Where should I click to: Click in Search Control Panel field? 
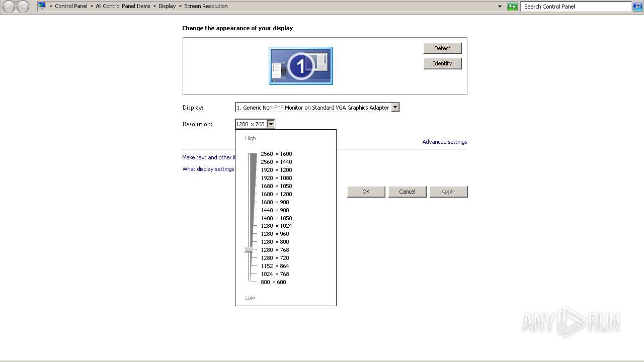[576, 7]
